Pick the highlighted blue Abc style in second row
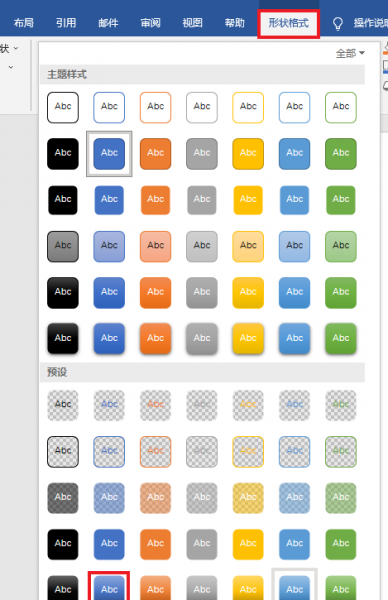 109,153
